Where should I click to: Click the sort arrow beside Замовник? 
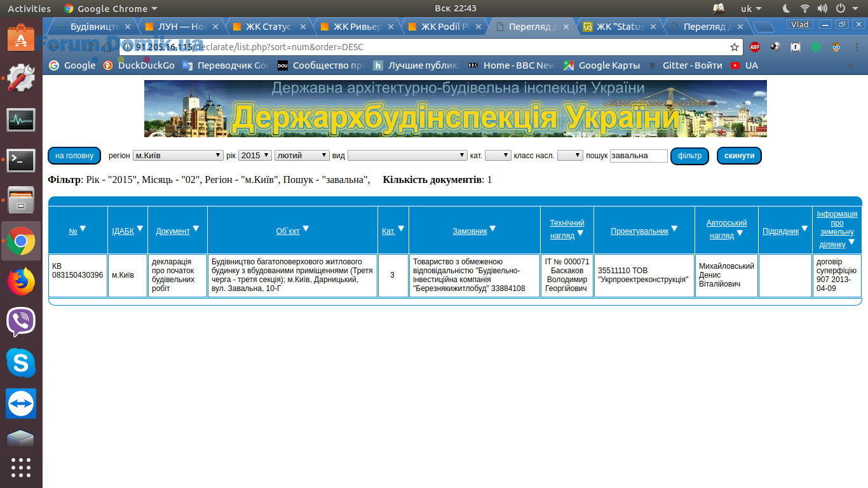click(492, 229)
